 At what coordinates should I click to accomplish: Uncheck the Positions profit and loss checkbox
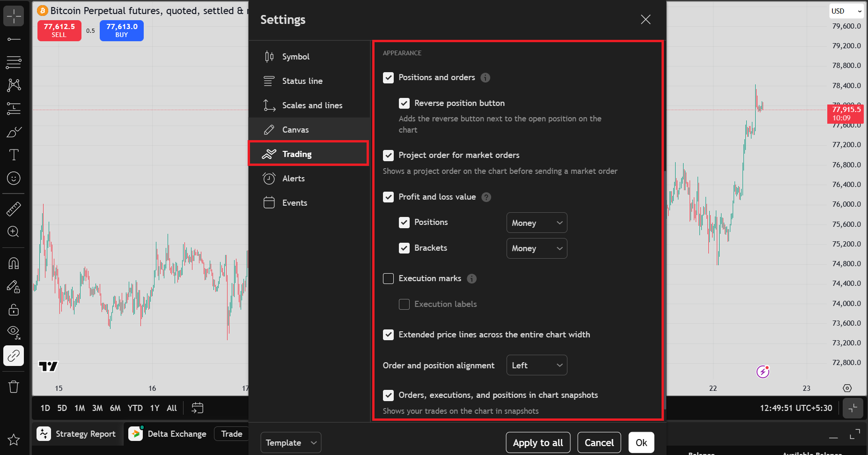coord(404,223)
